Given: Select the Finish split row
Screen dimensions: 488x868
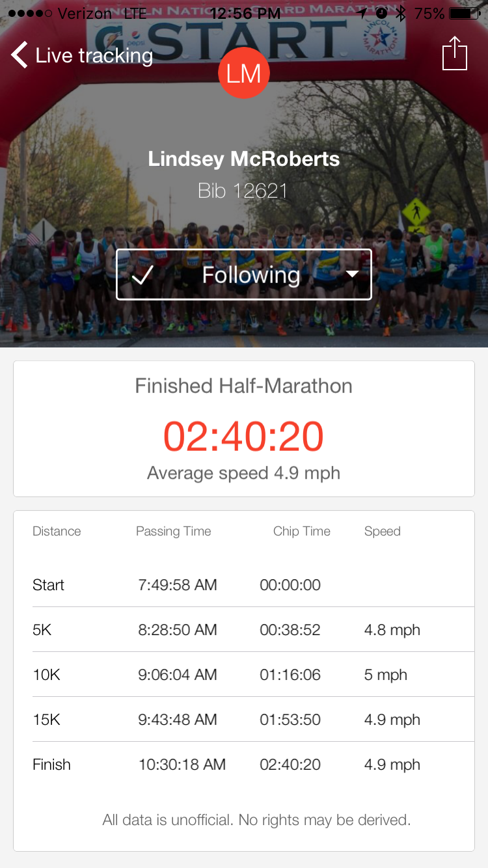Looking at the screenshot, I should click(253, 765).
